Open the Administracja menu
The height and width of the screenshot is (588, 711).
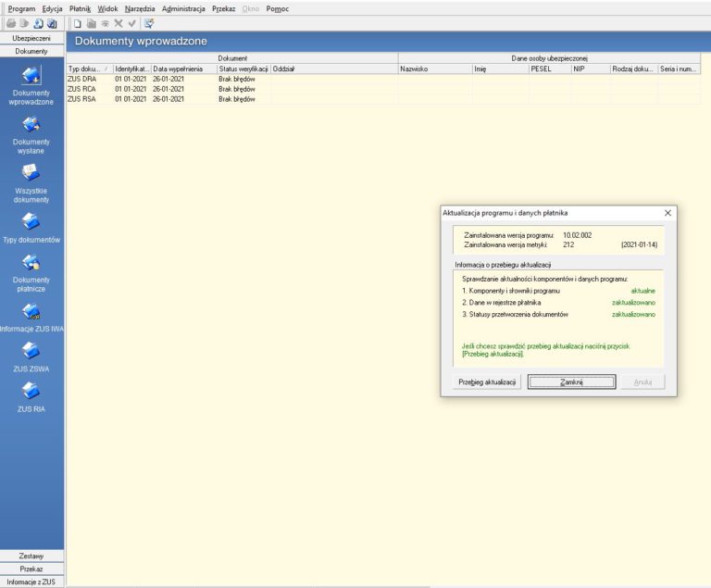click(x=182, y=8)
